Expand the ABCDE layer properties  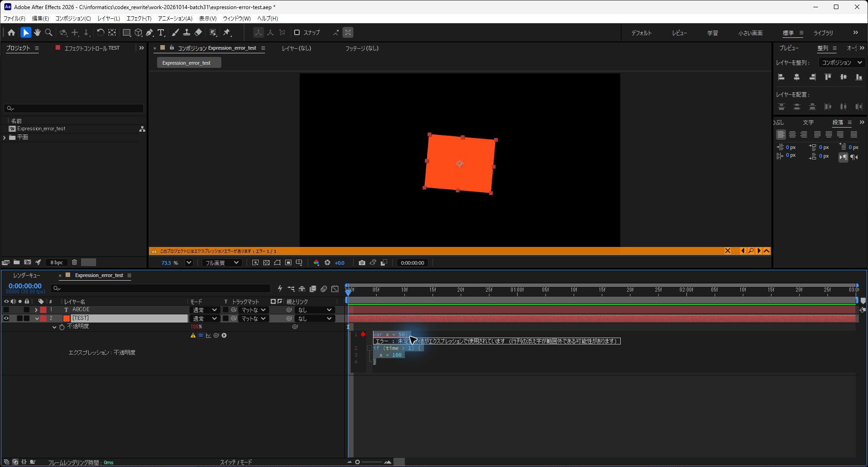[36, 310]
